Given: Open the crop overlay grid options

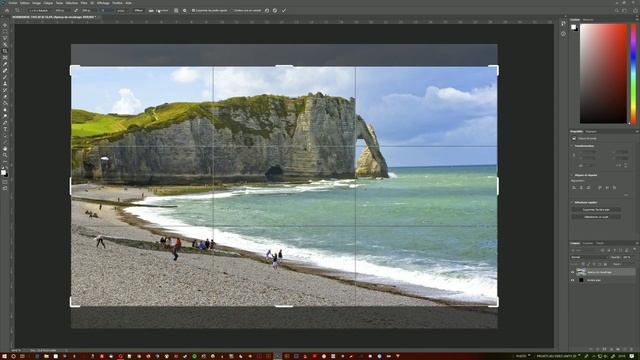Looking at the screenshot, I should [176, 11].
